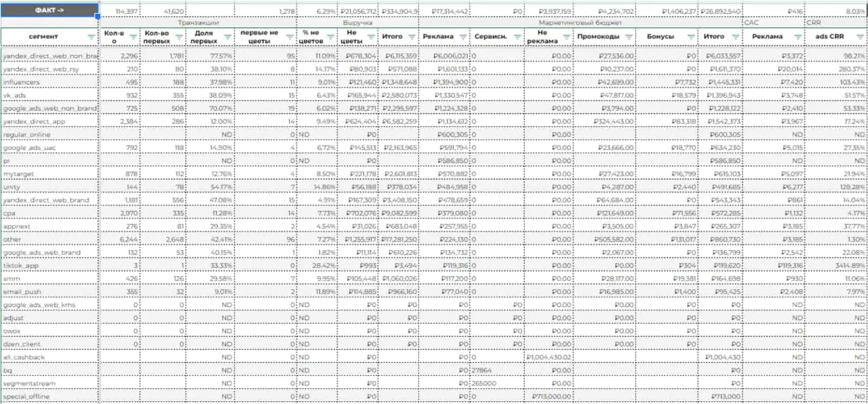Image resolution: width=868 pixels, height=404 pixels.
Task: Select the segmentstream segment cell
Action: tap(50, 383)
